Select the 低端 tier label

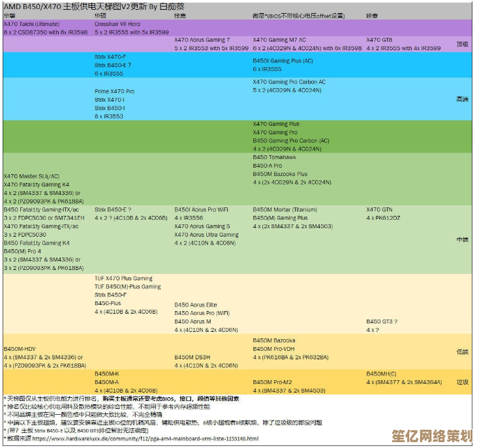pyautogui.click(x=462, y=352)
